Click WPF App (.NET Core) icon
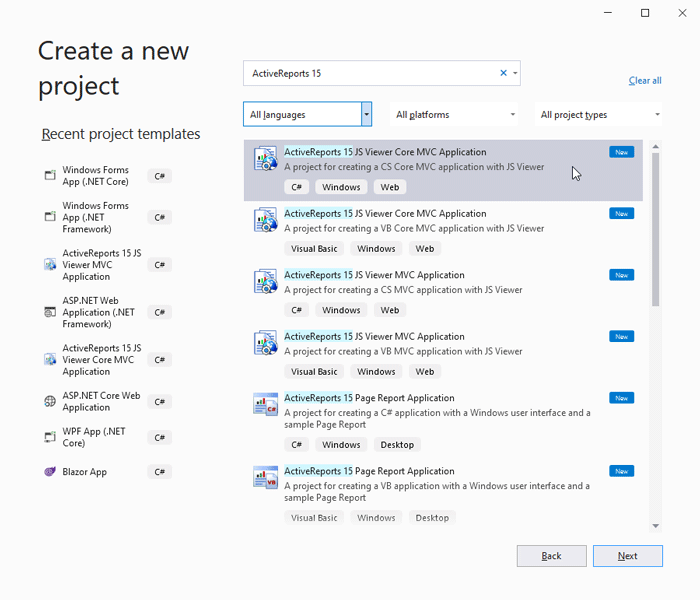Viewport: 700px width, 600px height. (50, 437)
